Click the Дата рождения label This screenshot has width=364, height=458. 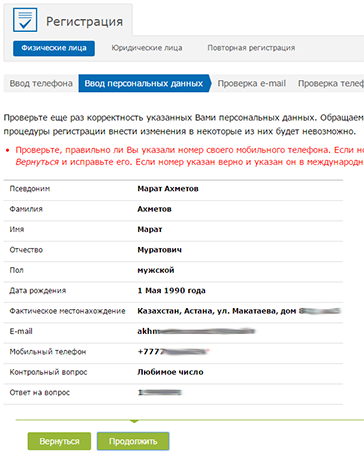(x=38, y=291)
